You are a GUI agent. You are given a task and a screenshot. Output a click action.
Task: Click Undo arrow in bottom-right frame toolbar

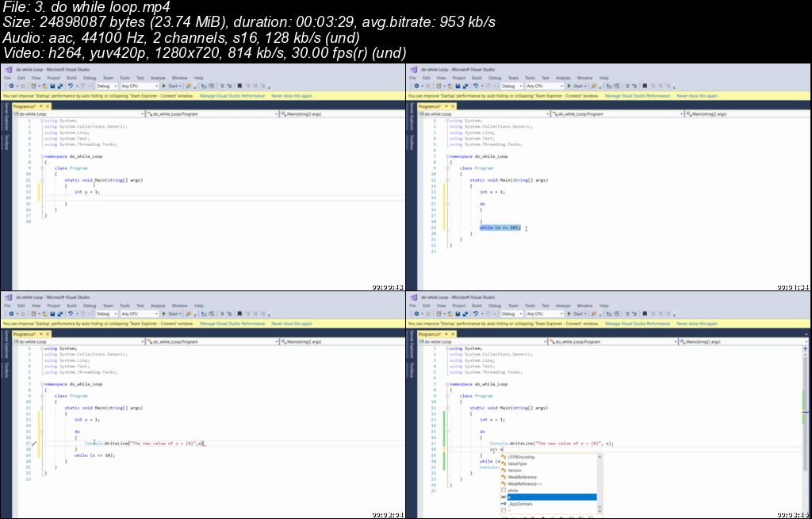click(476, 313)
